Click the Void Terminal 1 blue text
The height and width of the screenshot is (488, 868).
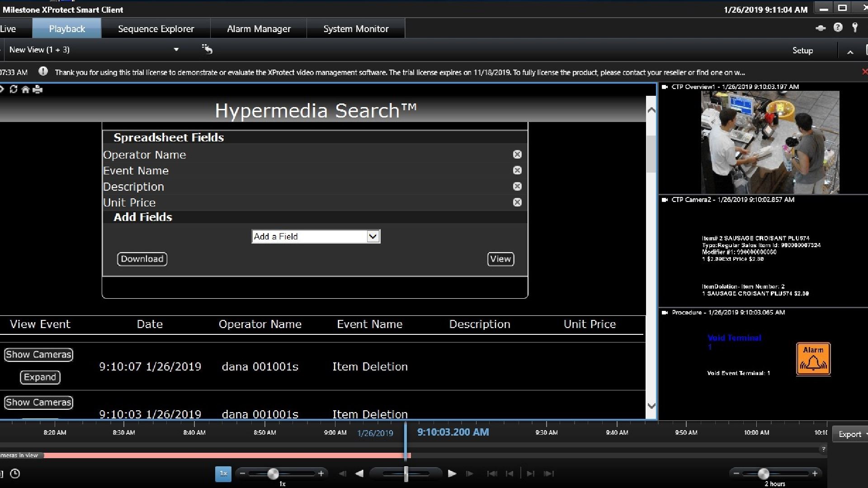point(734,342)
